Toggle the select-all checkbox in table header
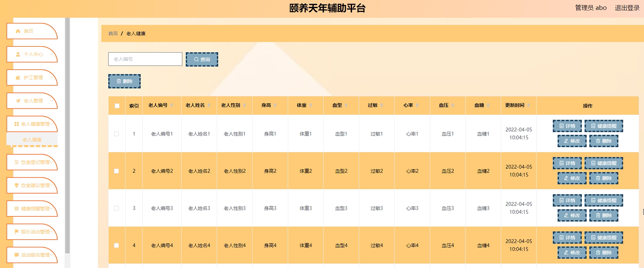The height and width of the screenshot is (268, 644). [117, 106]
